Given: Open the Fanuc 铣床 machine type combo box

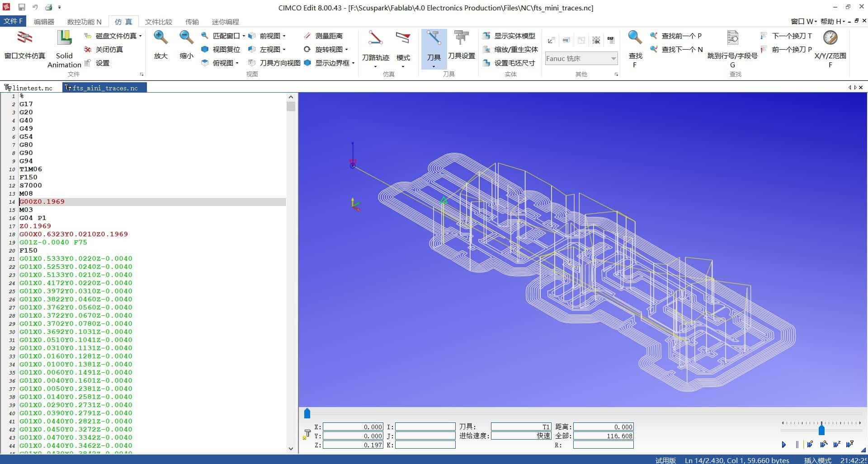Looking at the screenshot, I should (581, 58).
